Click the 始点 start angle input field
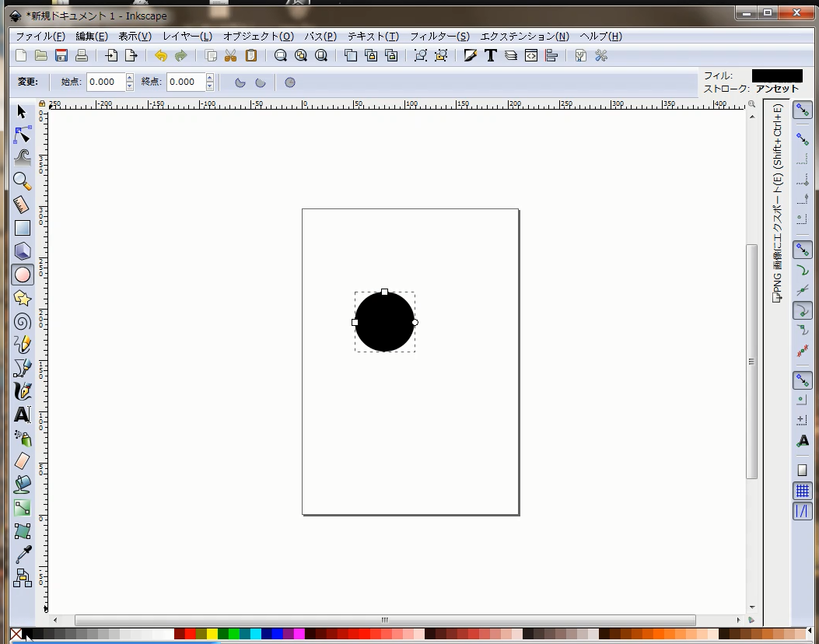Image resolution: width=819 pixels, height=644 pixels. click(105, 82)
